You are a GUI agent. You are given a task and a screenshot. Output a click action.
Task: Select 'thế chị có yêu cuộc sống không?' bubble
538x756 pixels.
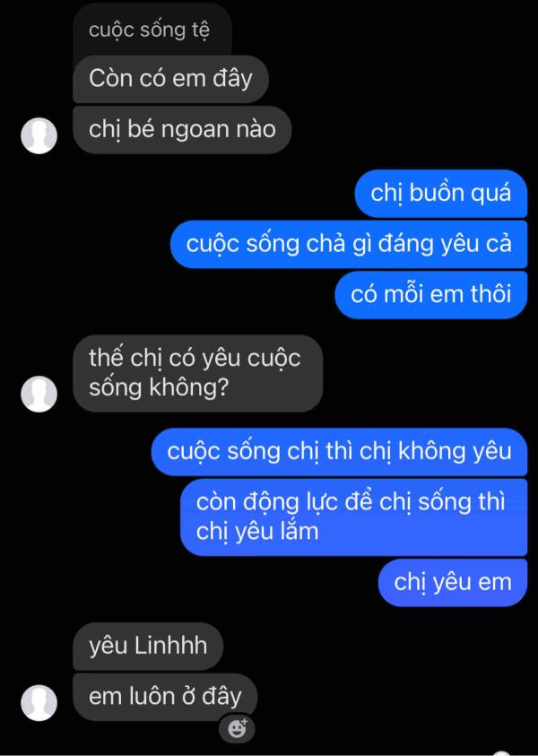pos(197,373)
